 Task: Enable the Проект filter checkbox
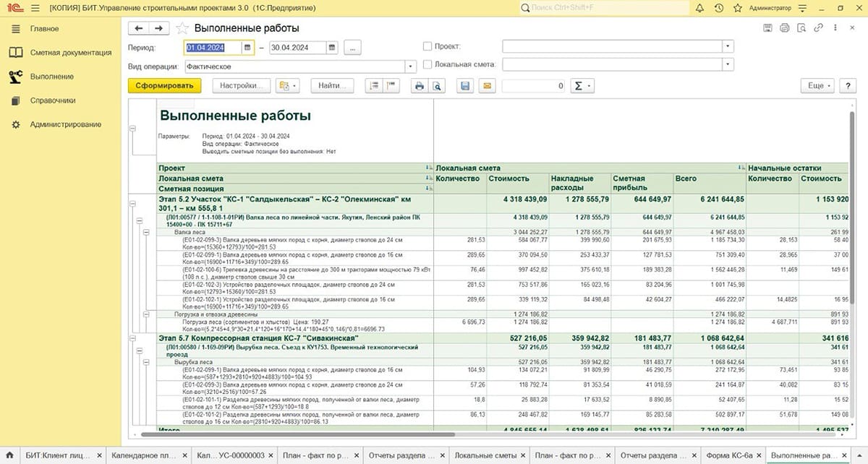click(x=427, y=46)
